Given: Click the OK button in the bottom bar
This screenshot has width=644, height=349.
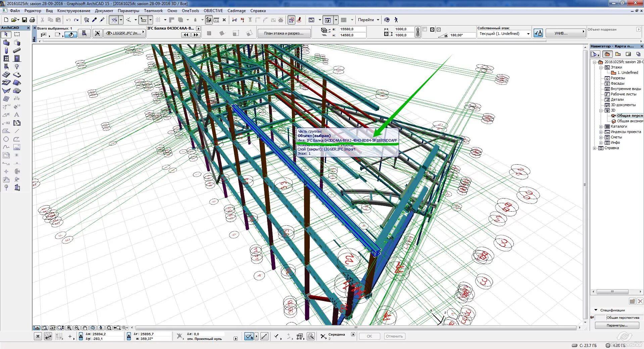Looking at the screenshot, I should pyautogui.click(x=369, y=336).
